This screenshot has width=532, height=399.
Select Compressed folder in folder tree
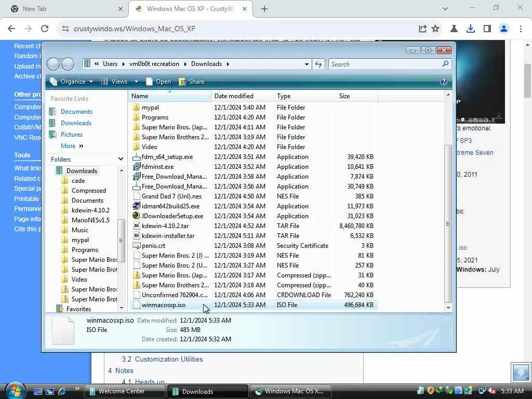pyautogui.click(x=88, y=190)
